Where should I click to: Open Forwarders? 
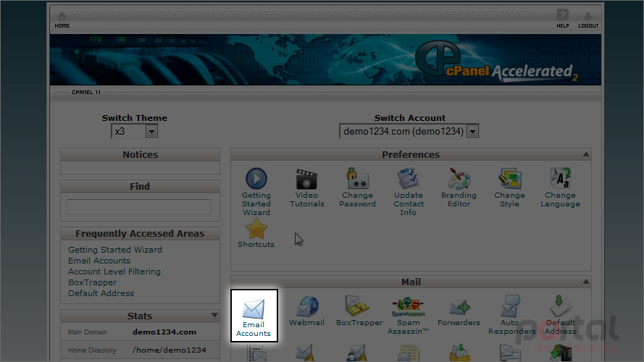pos(459,311)
